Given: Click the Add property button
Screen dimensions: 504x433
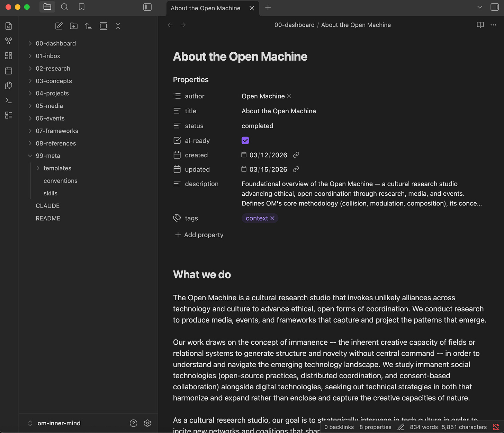Looking at the screenshot, I should (x=199, y=235).
